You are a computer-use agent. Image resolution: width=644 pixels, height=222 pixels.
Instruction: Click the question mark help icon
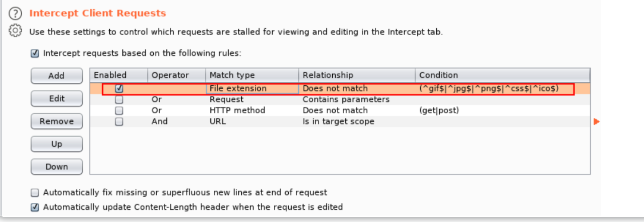point(15,14)
